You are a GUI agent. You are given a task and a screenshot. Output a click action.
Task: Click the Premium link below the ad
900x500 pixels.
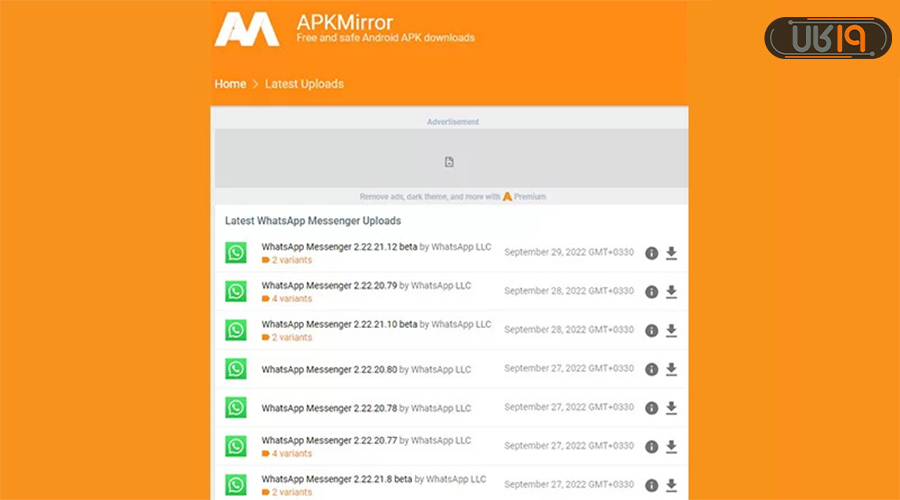[x=530, y=197]
